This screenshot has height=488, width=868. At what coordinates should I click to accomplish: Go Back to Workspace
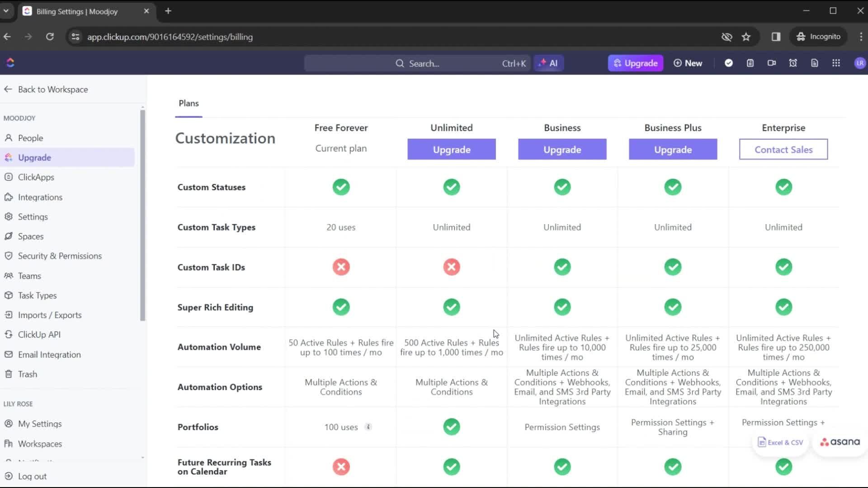click(x=46, y=89)
